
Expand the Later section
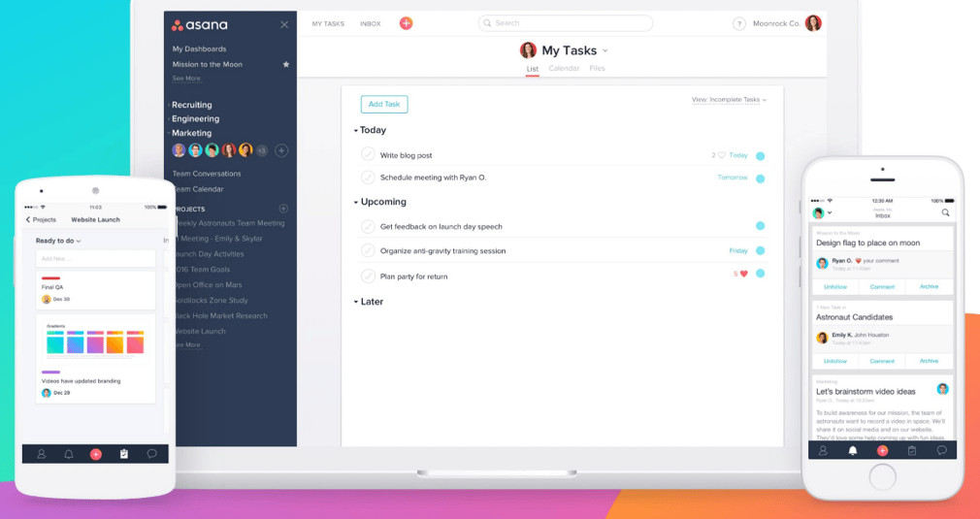356,303
